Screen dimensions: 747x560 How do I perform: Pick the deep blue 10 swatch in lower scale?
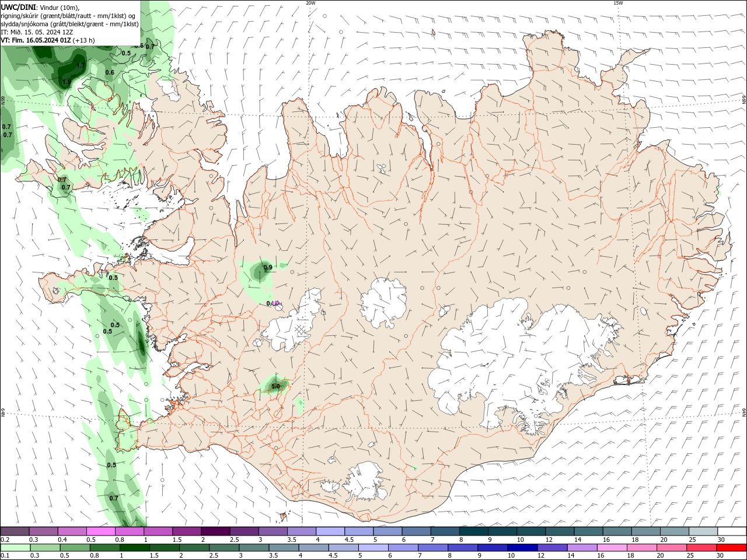522,548
